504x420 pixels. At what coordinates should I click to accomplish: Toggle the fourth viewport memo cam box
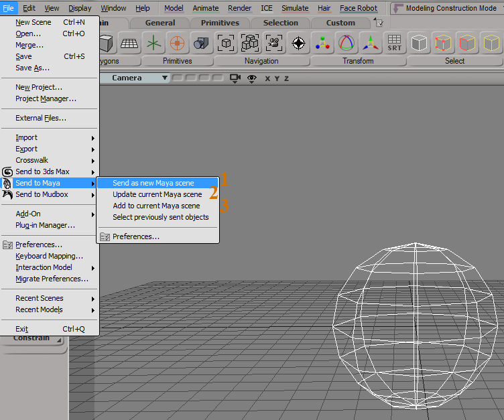[x=218, y=78]
